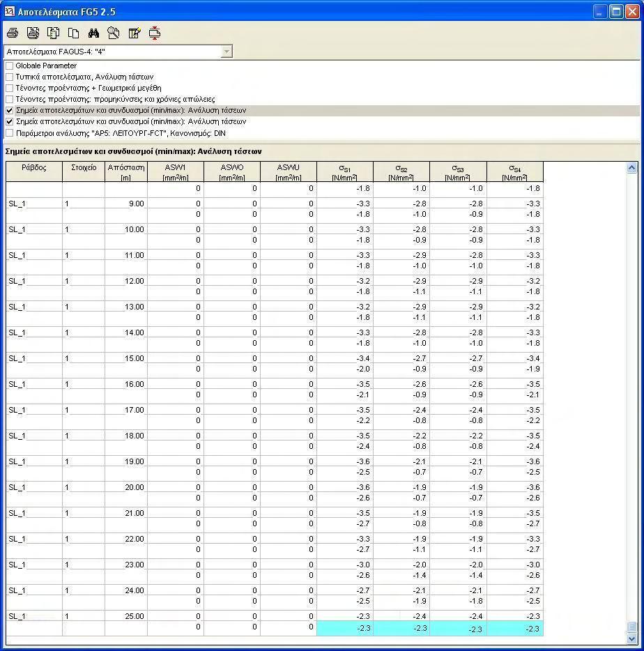Image resolution: width=644 pixels, height=651 pixels.
Task: Select the distance cell '24.00'
Action: [126, 590]
